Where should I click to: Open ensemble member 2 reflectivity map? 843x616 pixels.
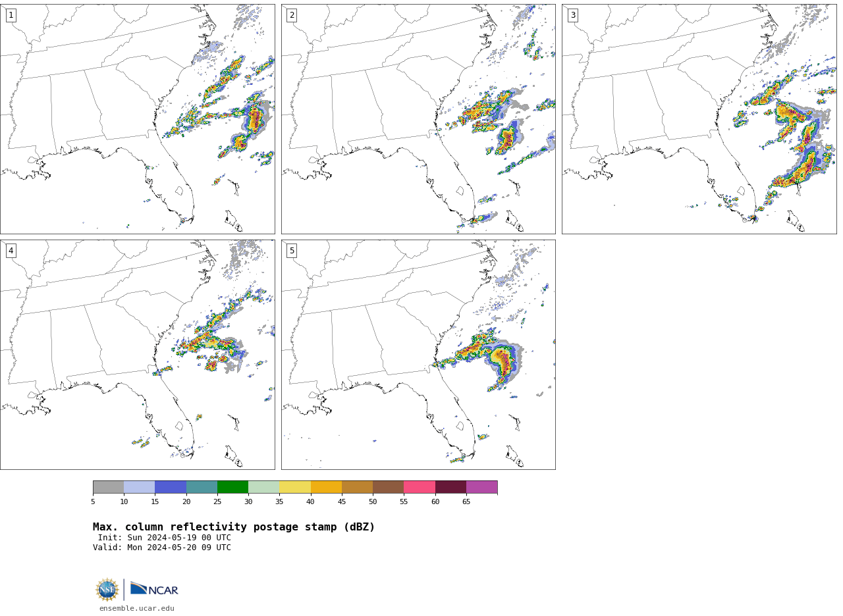coord(418,119)
